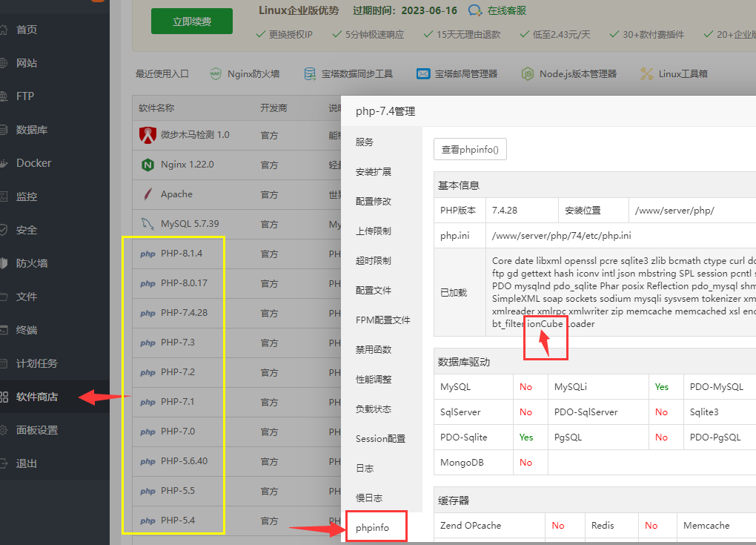Click the 防火墙 shield icon in sidebar
Viewport: 756px width, 545px height.
coord(4,263)
